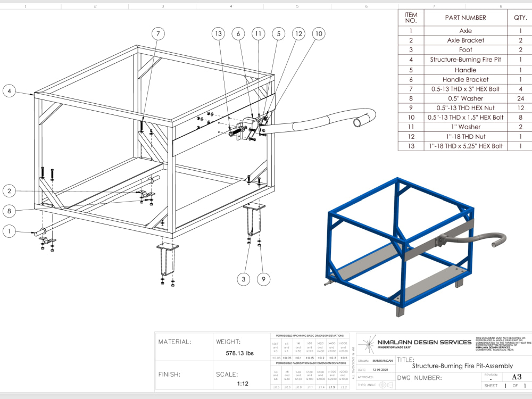Click the '578.13 lbs' weight value
The width and height of the screenshot is (532, 399).
click(239, 353)
